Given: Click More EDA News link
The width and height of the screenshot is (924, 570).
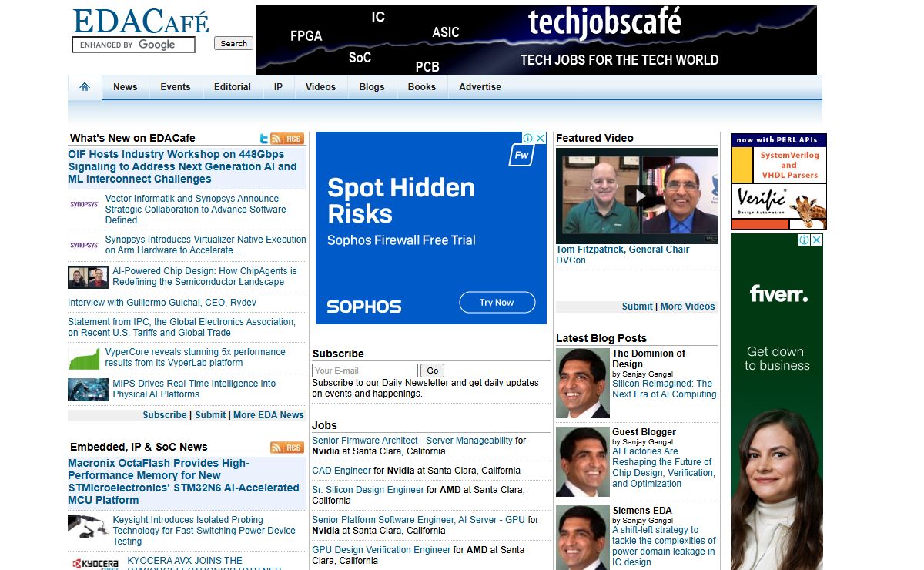Looking at the screenshot, I should [269, 415].
